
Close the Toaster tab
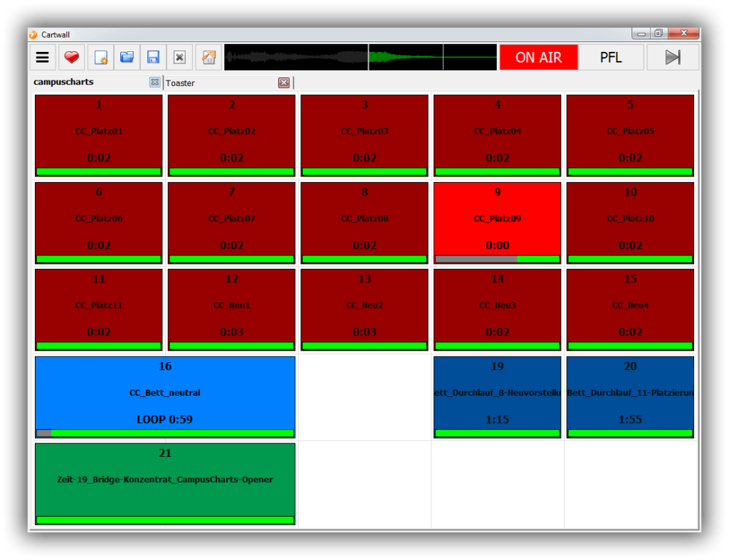coord(284,83)
